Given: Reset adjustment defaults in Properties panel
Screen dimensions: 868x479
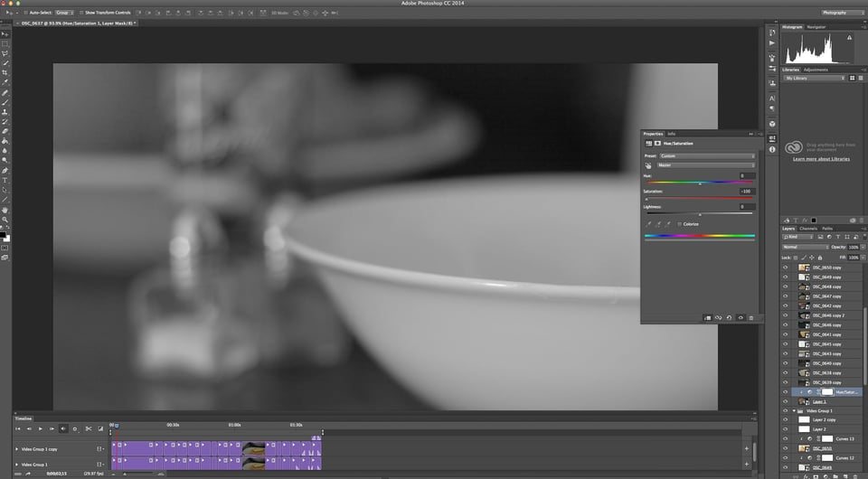Looking at the screenshot, I should click(x=729, y=317).
